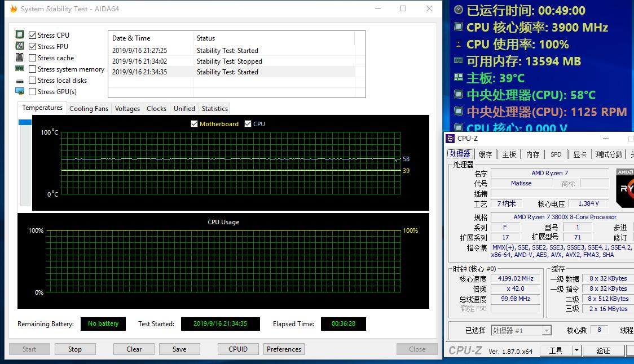Screen dimensions: 634x364
Task: Click the Test Started value field
Action: [x=221, y=323]
